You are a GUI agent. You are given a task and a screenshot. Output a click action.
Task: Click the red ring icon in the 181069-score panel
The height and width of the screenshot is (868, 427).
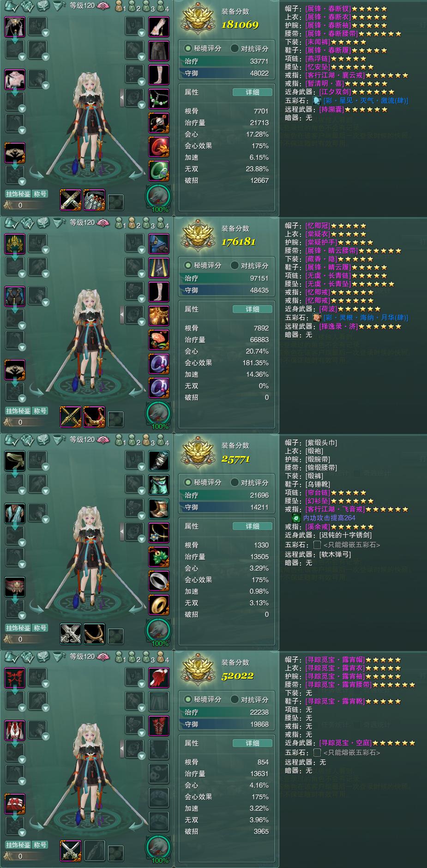159,147
